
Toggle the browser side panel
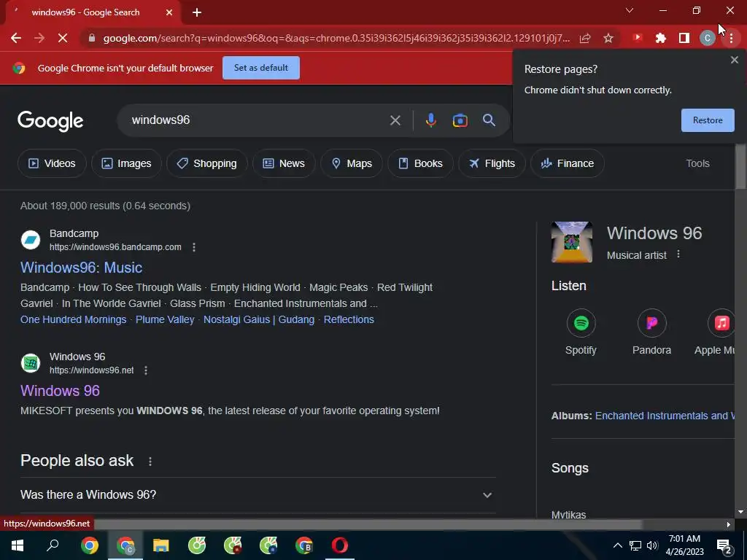(x=684, y=38)
